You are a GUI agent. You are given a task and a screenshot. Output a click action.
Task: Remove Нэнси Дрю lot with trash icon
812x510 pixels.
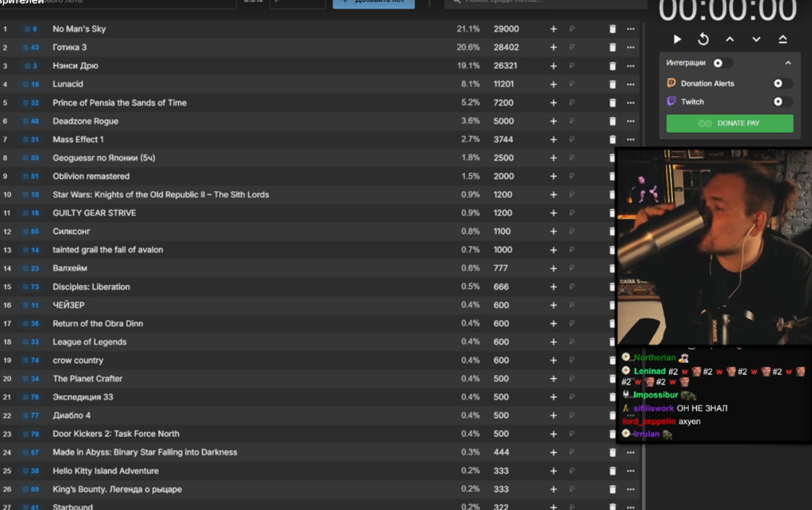tap(613, 66)
